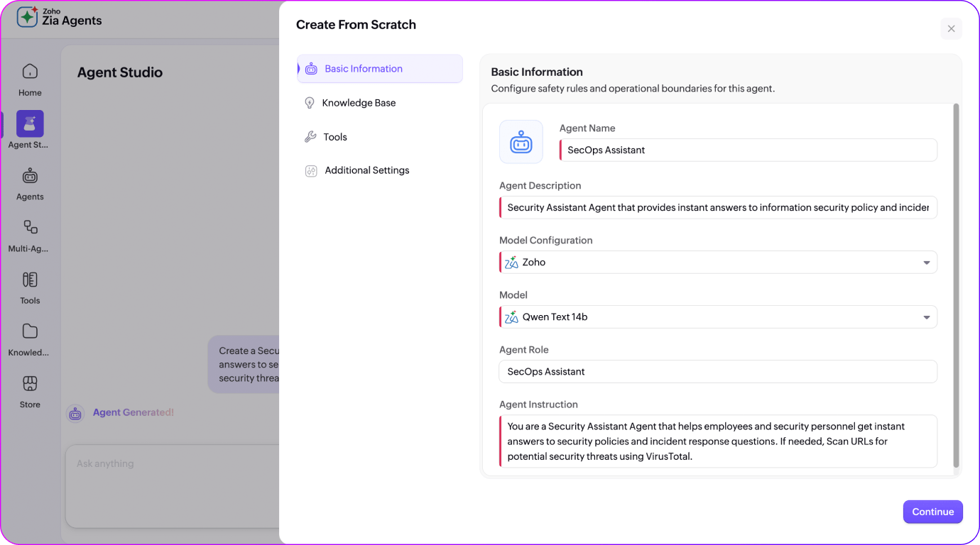Click the Agent Name input field
The image size is (980, 545).
tap(748, 150)
